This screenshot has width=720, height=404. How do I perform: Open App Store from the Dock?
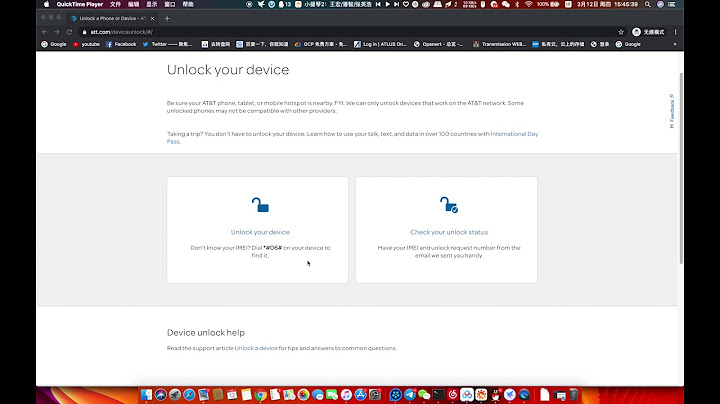360,394
